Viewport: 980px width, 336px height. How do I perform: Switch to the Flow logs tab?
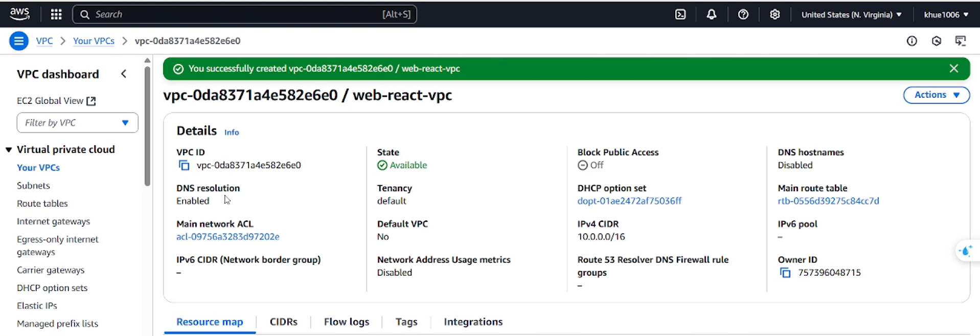pyautogui.click(x=347, y=322)
